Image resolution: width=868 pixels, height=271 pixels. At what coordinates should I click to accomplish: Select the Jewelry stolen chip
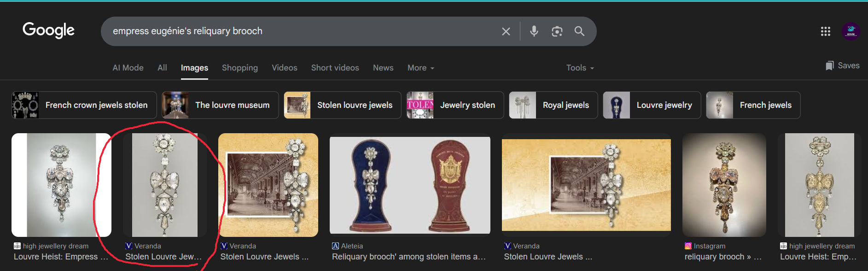455,105
